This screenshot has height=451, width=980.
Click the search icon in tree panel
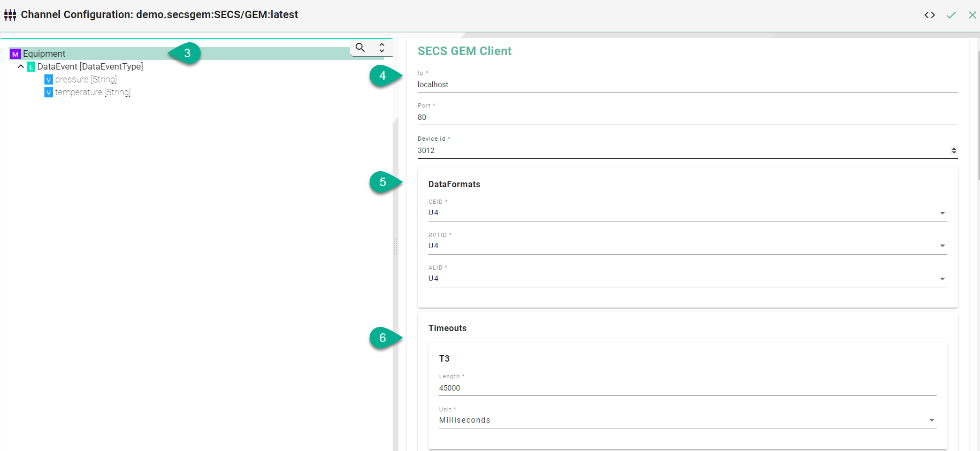[361, 48]
